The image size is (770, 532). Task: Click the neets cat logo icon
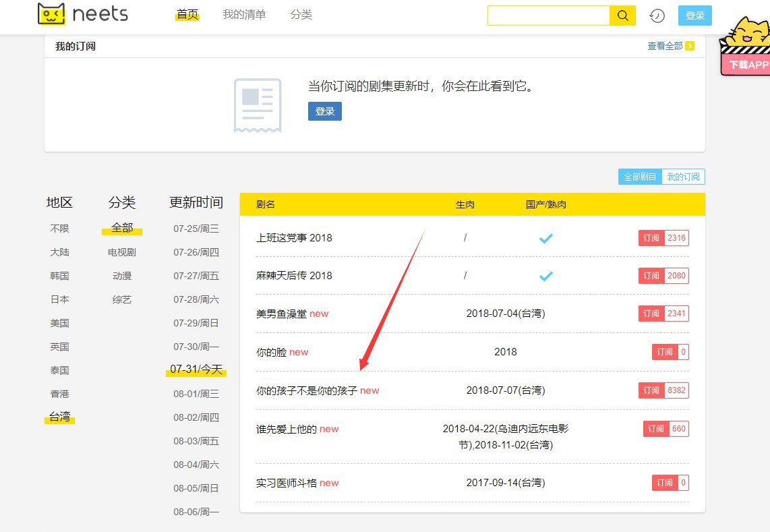(52, 14)
